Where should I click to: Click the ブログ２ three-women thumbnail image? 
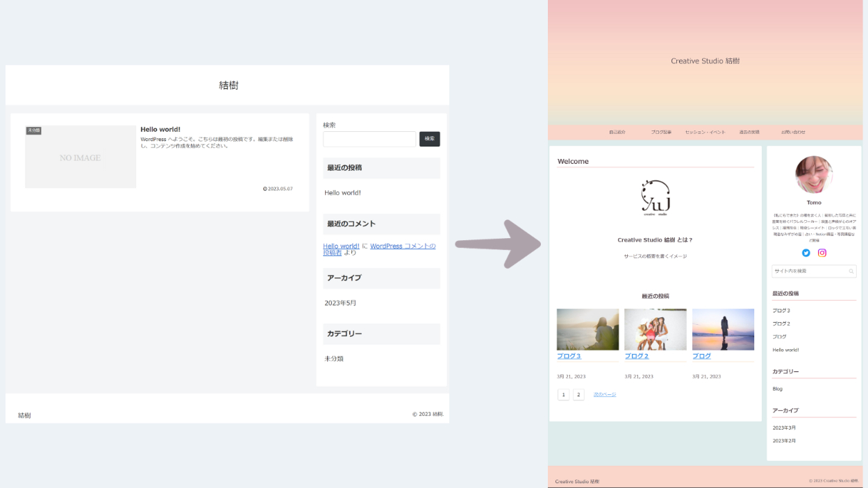pyautogui.click(x=656, y=330)
